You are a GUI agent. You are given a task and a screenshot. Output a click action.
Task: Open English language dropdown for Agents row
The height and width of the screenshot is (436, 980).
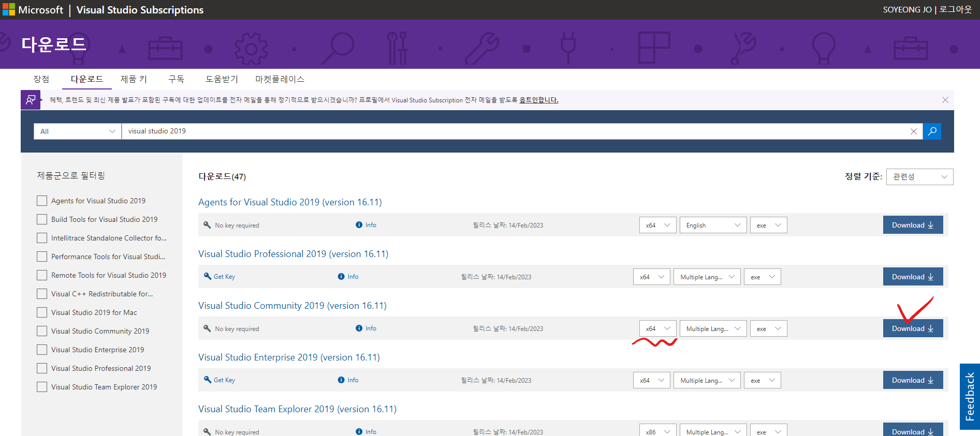(x=713, y=225)
